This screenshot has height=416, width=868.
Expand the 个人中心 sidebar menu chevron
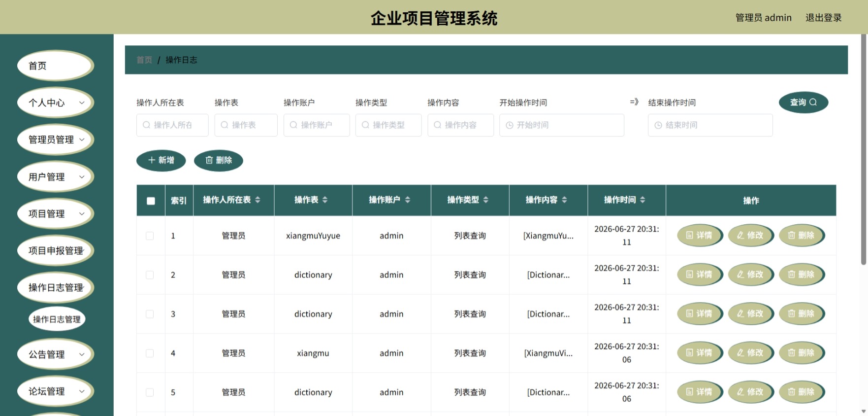click(x=82, y=103)
